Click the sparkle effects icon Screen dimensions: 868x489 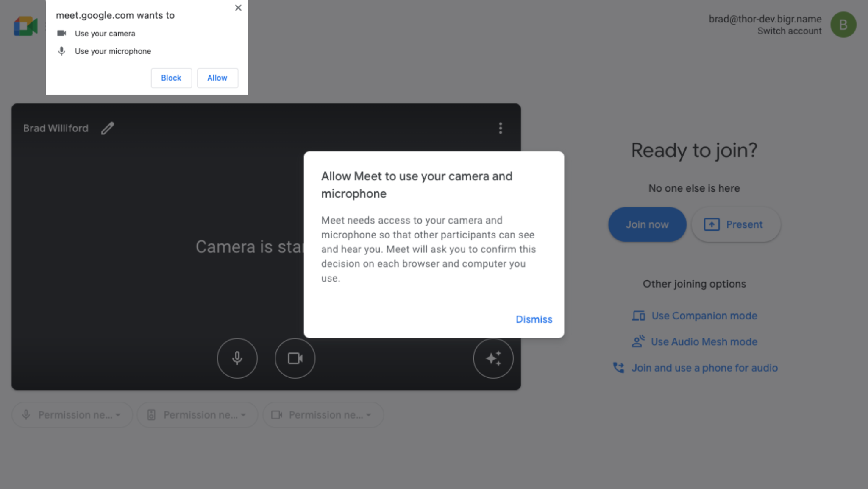[x=493, y=358]
